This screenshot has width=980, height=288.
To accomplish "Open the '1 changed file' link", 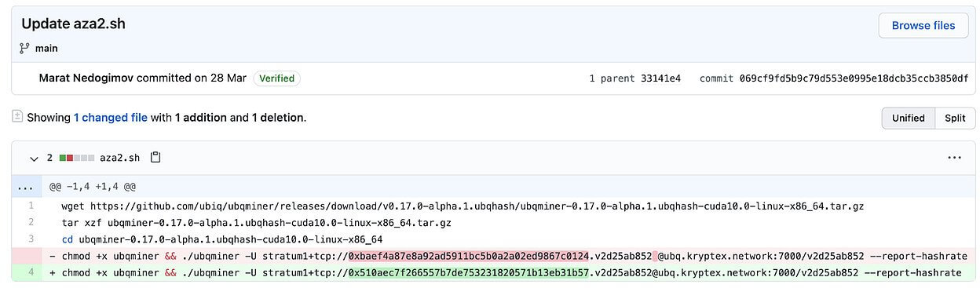I will coord(111,118).
